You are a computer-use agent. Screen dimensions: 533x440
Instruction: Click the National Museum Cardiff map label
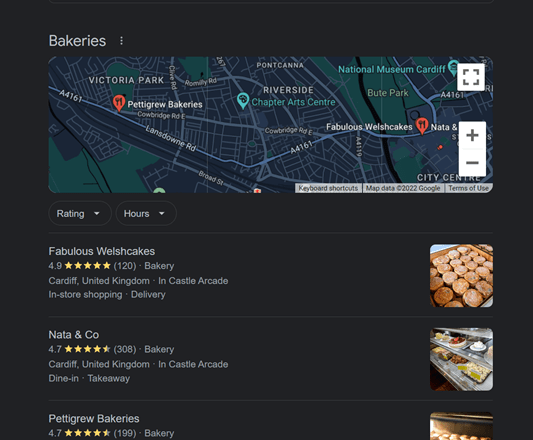pos(392,69)
